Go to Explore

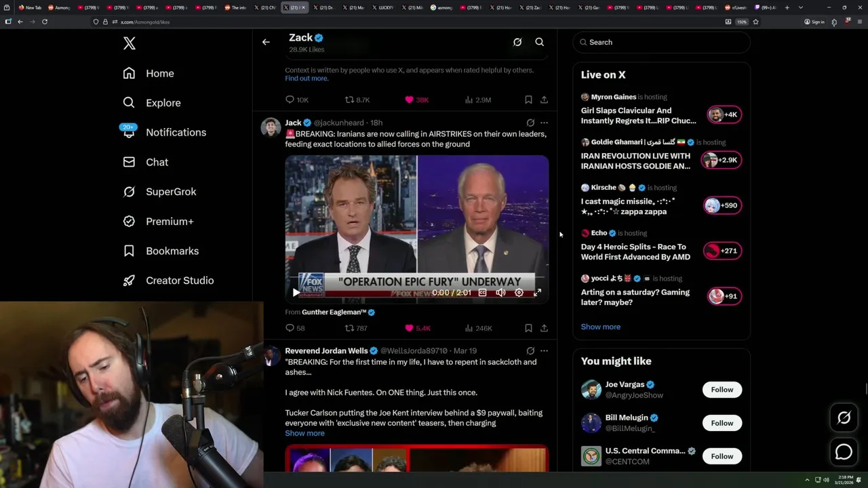152,103
